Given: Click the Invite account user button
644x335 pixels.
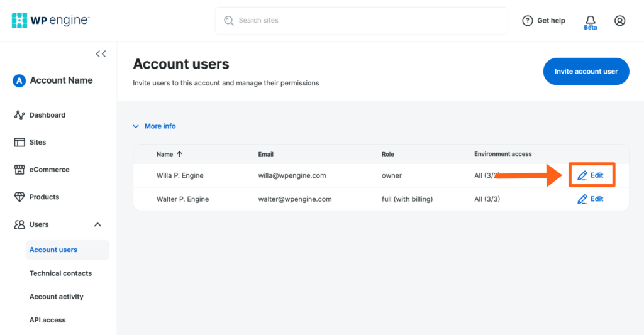Looking at the screenshot, I should point(586,72).
